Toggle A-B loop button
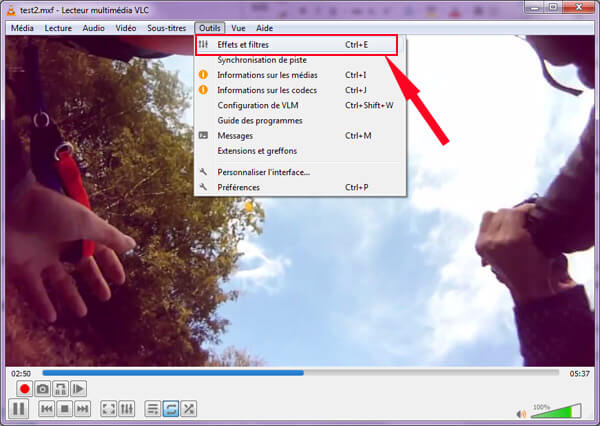600x426 pixels. (60, 389)
